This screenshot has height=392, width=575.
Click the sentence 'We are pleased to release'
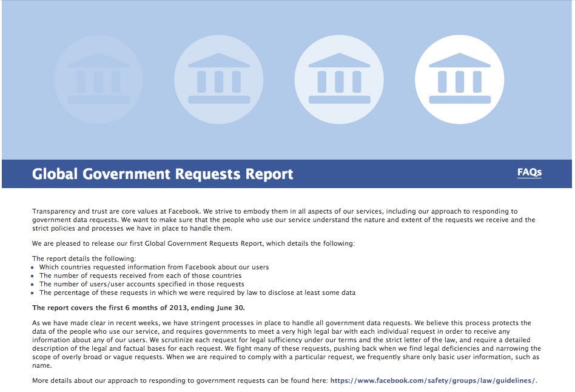pyautogui.click(x=193, y=243)
